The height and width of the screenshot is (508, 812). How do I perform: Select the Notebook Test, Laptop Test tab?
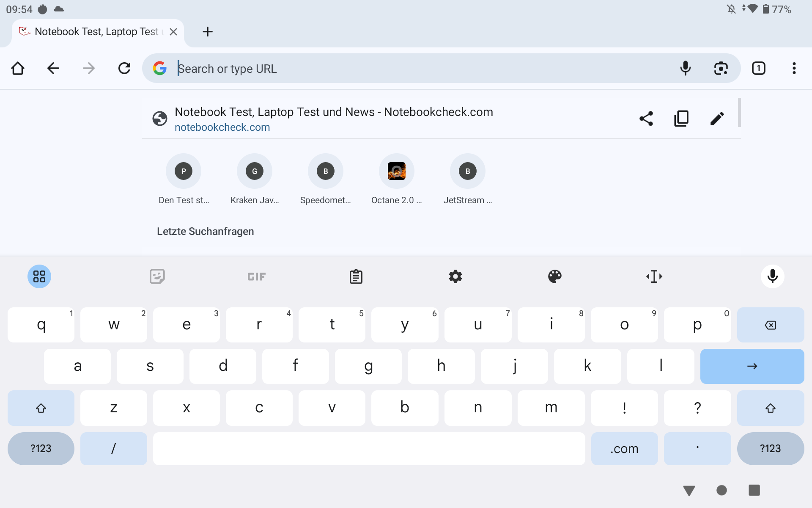(96, 32)
